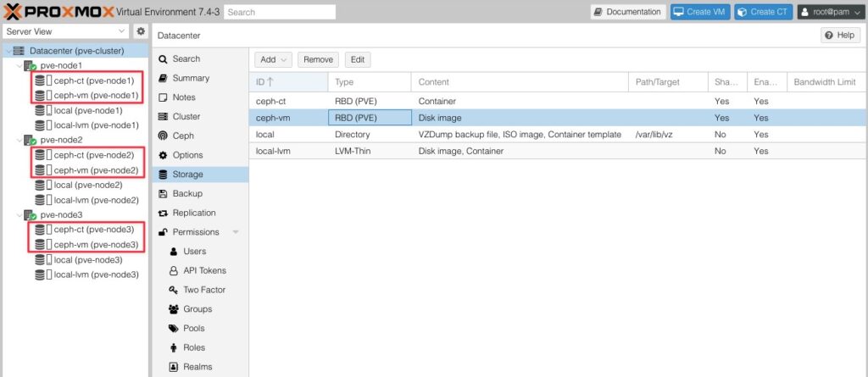868x377 pixels.
Task: Open the Server View dropdown
Action: tap(66, 31)
